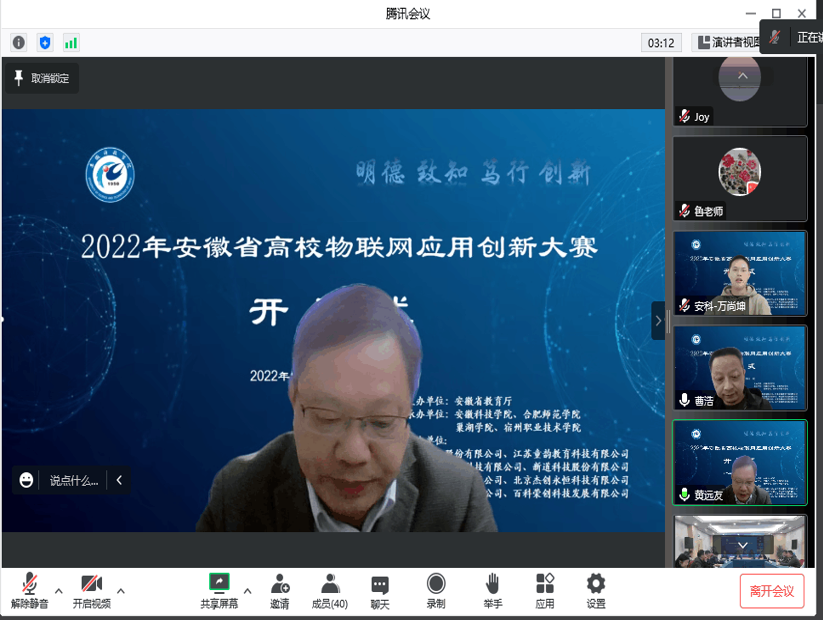This screenshot has height=620, width=823.
Task: Expand video options arrow beside 开启视频
Action: (121, 590)
